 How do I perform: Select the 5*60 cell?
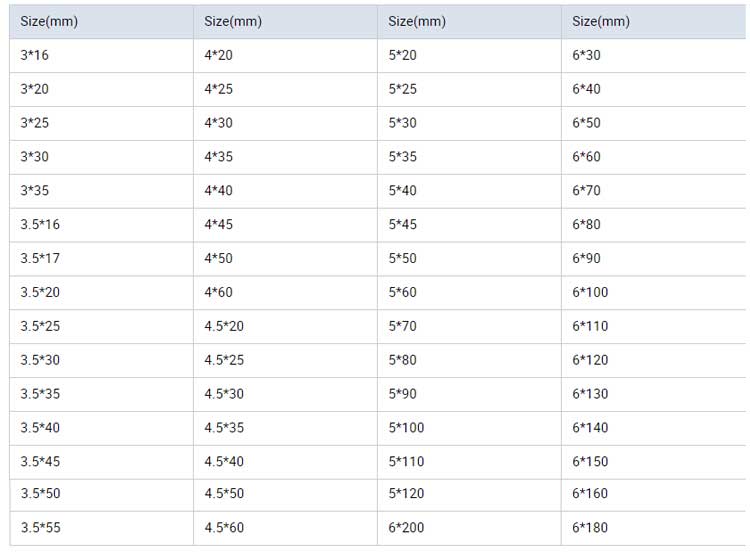(402, 292)
